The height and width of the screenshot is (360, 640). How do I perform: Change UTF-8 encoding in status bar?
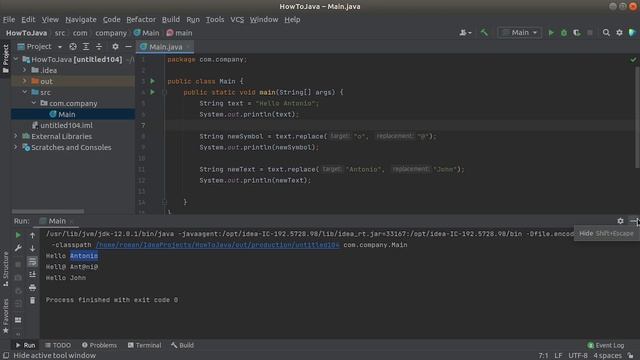[x=578, y=356]
